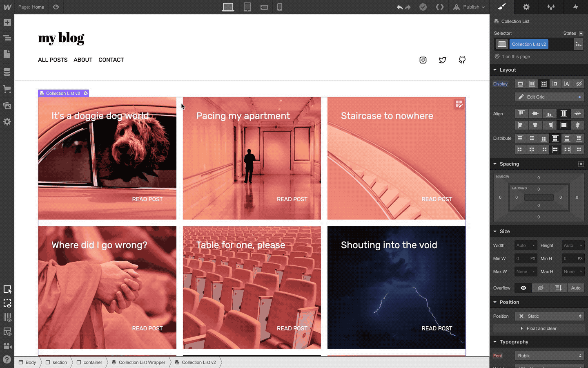The height and width of the screenshot is (368, 588).
Task: Click the Instagram icon in navbar
Action: point(423,60)
